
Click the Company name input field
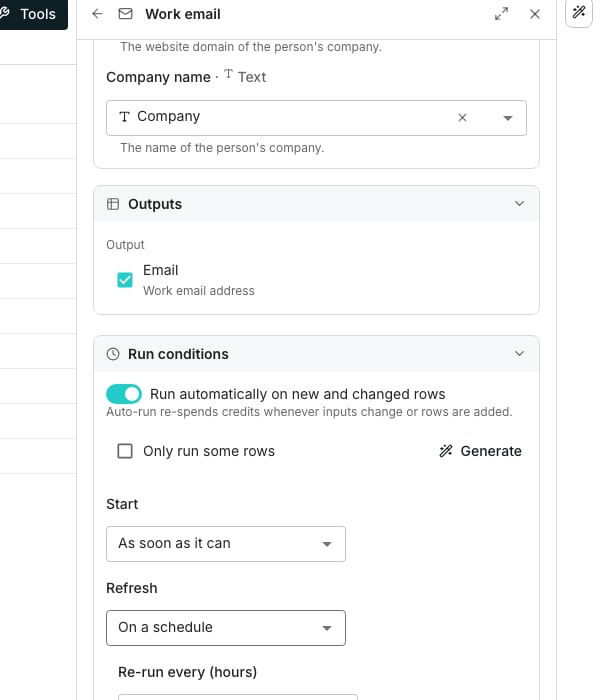(x=316, y=118)
